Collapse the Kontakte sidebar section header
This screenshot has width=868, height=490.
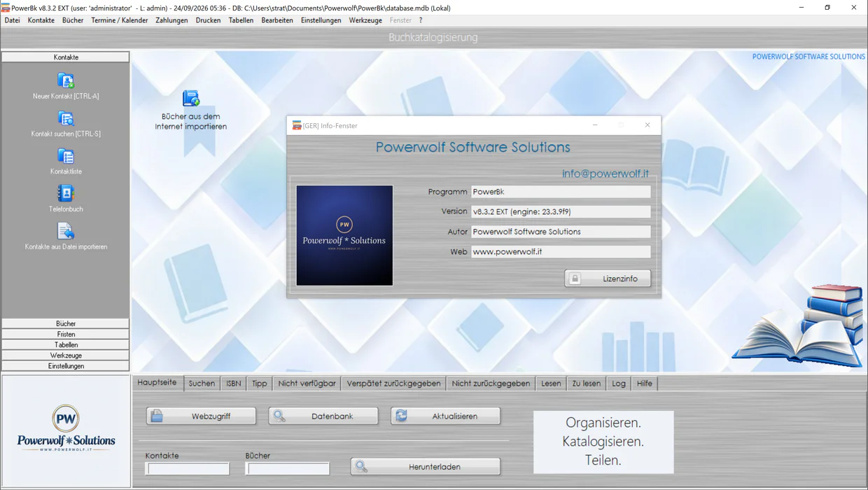tap(66, 57)
